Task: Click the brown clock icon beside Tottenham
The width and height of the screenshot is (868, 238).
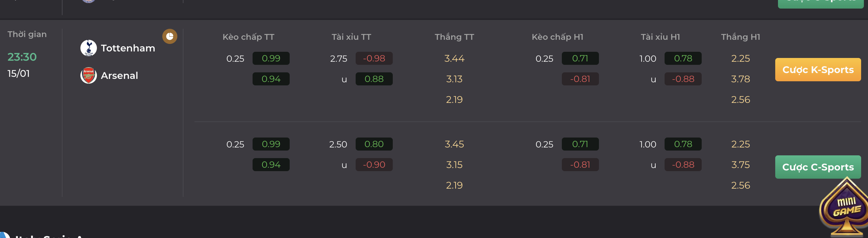Action: (x=170, y=36)
